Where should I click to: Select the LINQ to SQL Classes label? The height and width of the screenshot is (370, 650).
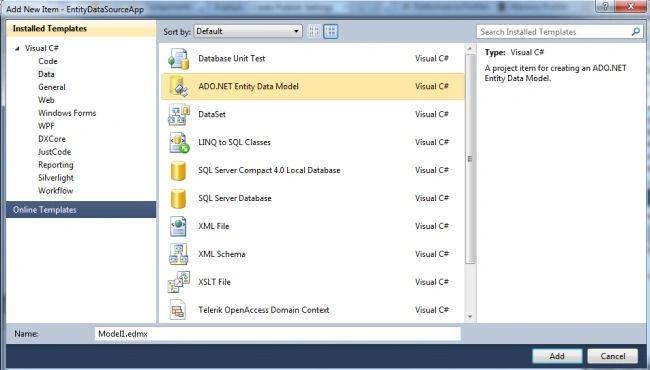tap(234, 142)
